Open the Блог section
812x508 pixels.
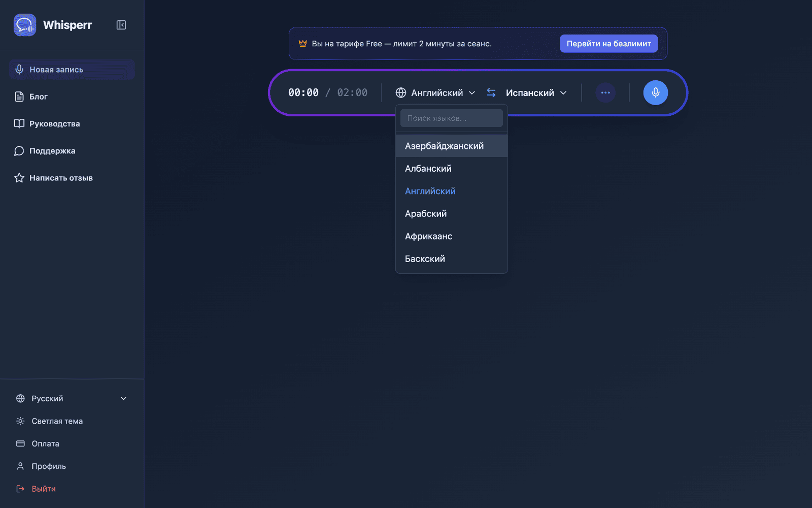click(x=72, y=97)
